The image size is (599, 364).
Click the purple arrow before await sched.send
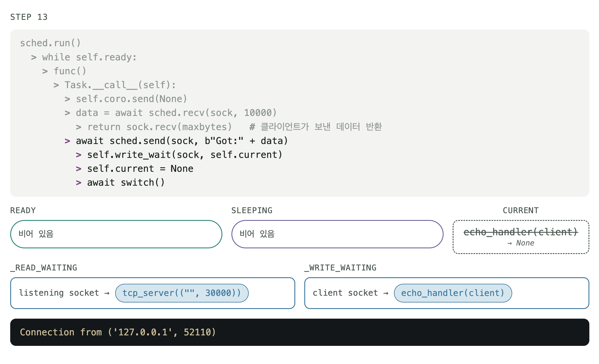click(67, 141)
